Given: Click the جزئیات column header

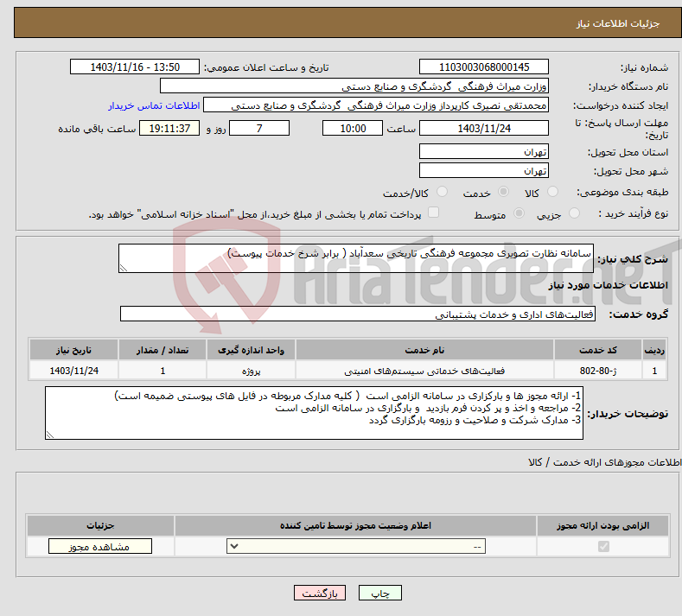Looking at the screenshot, I should (100, 525).
